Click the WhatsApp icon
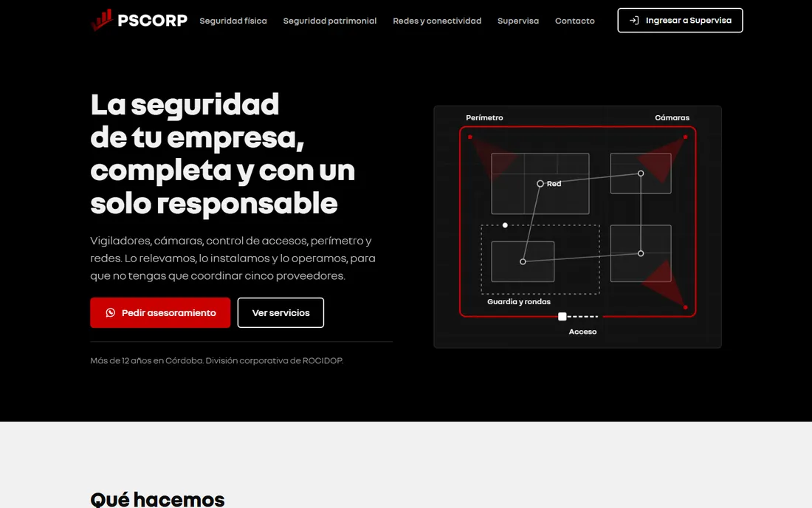This screenshot has height=508, width=812. coord(110,313)
